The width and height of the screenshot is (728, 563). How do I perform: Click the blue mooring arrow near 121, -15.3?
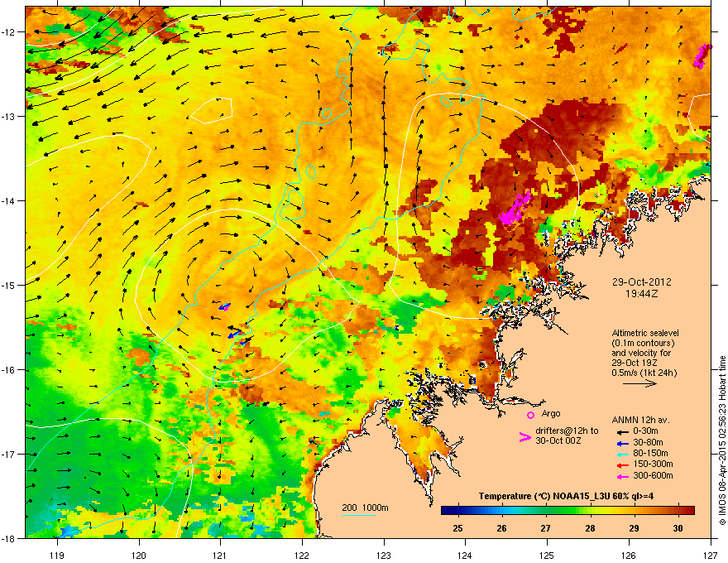225,306
